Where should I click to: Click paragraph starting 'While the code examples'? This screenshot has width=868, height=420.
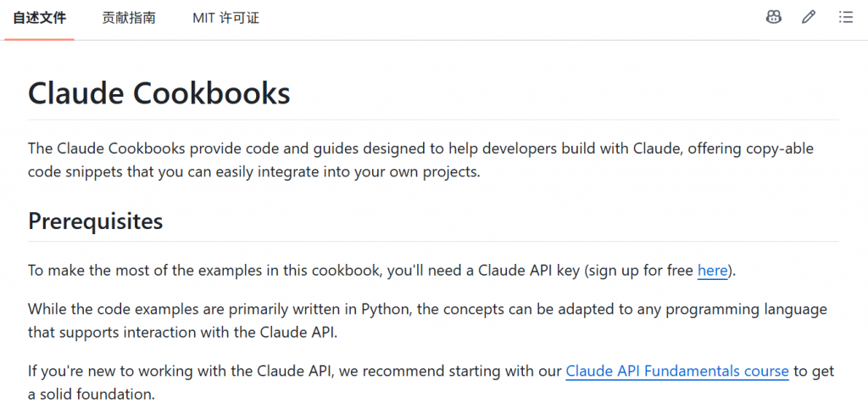pyautogui.click(x=427, y=321)
